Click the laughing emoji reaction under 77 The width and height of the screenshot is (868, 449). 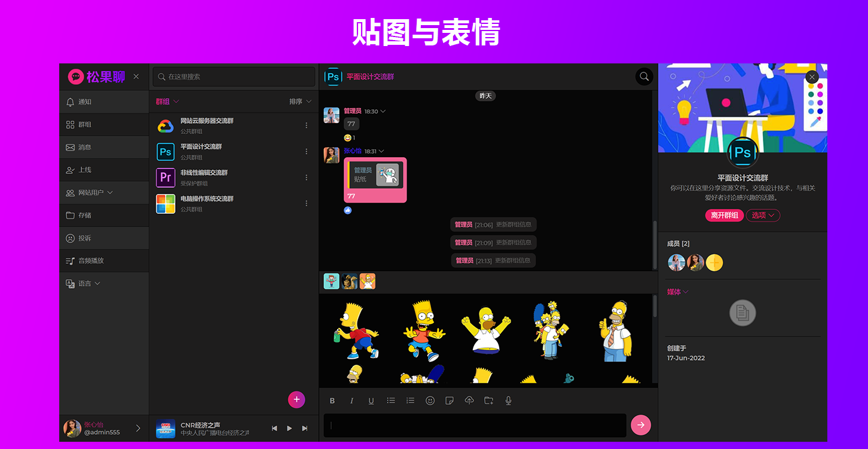(347, 138)
